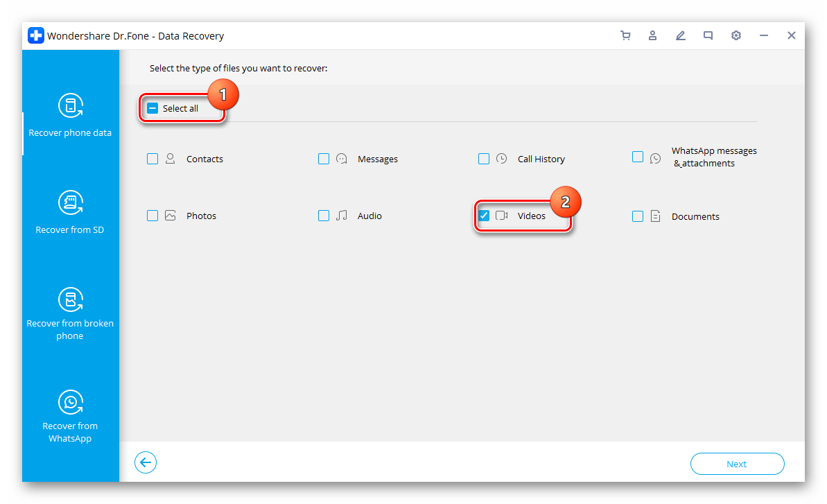Click the Recover phone data icon
The height and width of the screenshot is (504, 827).
(x=71, y=105)
